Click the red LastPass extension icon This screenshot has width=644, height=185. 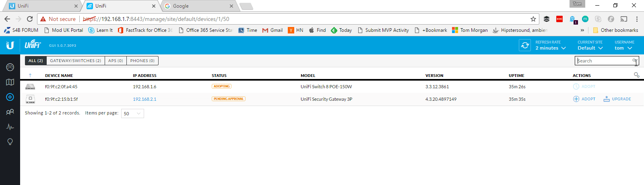559,19
